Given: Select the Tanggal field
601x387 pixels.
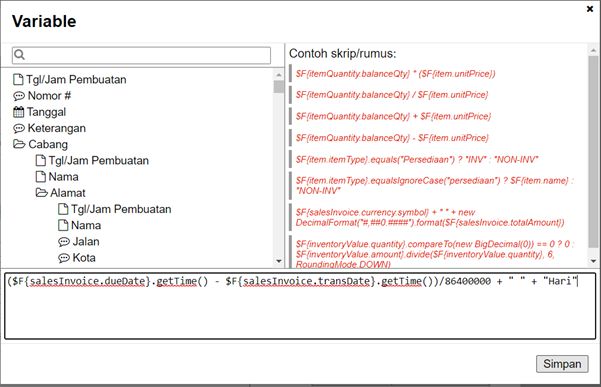Looking at the screenshot, I should point(46,112).
